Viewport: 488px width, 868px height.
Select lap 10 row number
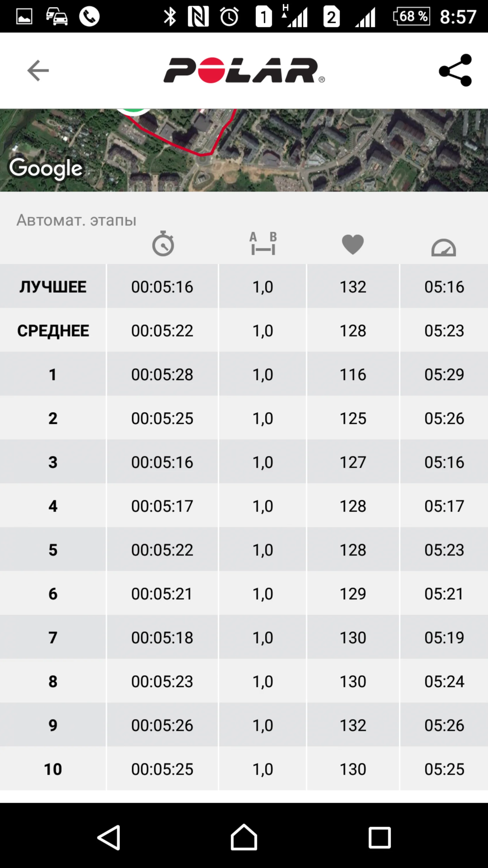click(x=53, y=768)
